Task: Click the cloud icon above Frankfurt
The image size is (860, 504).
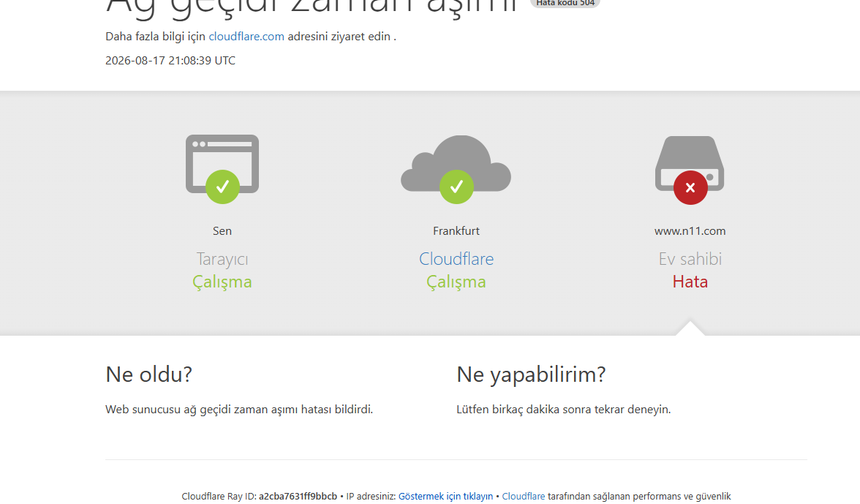Action: point(456,163)
